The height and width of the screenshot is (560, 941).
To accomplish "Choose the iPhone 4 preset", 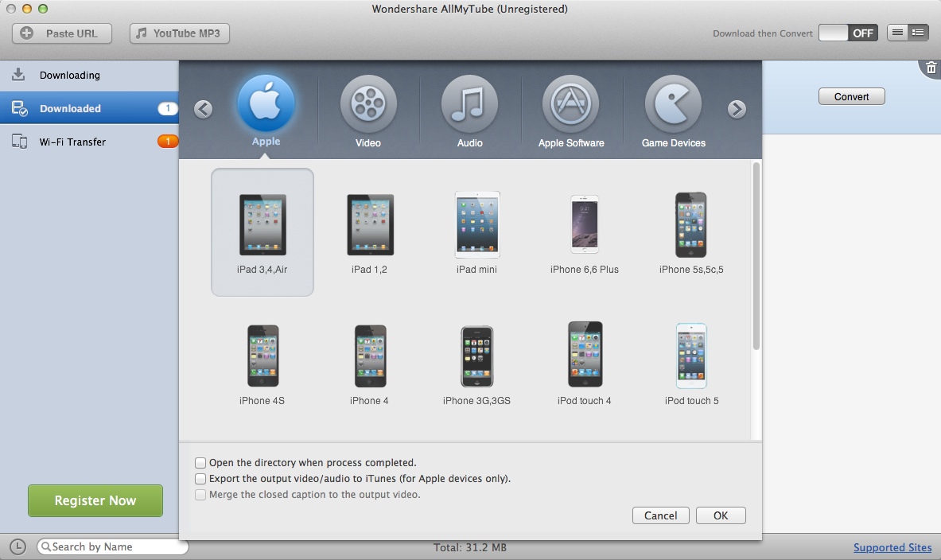I will [x=370, y=364].
